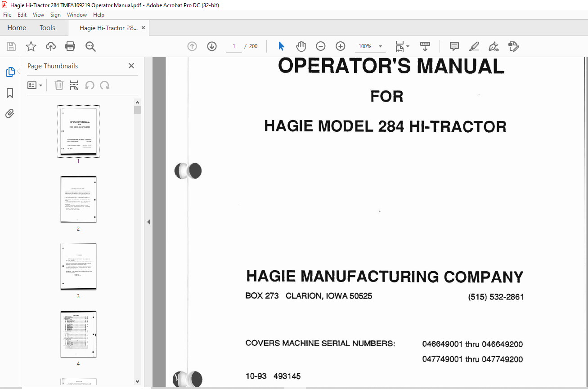Click the word "FOR" on the page
Viewport: 588px width, 389px height.
(x=387, y=96)
